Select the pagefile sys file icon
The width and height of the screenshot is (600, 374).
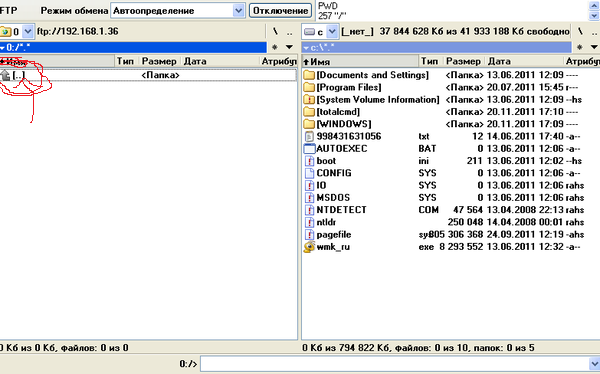309,235
